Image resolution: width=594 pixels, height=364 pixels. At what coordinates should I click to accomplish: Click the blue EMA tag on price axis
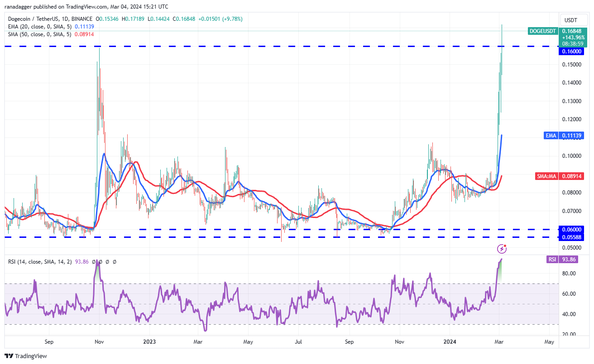(551, 135)
